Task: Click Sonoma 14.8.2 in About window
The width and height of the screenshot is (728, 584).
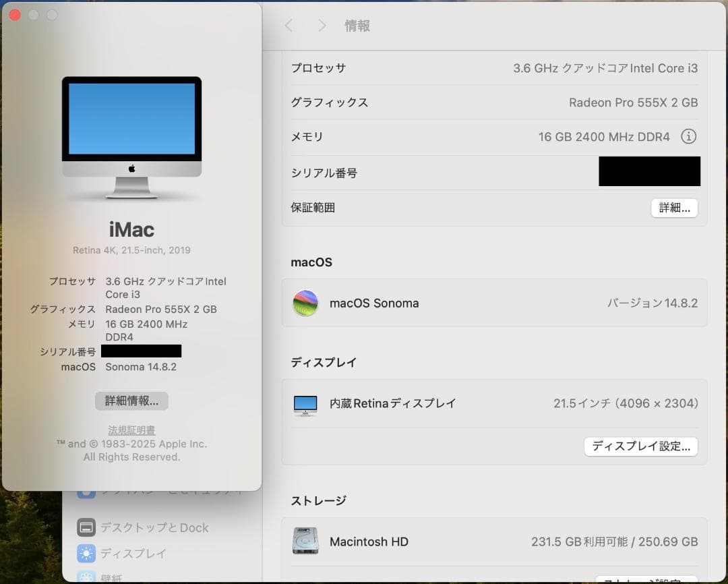Action: click(141, 367)
